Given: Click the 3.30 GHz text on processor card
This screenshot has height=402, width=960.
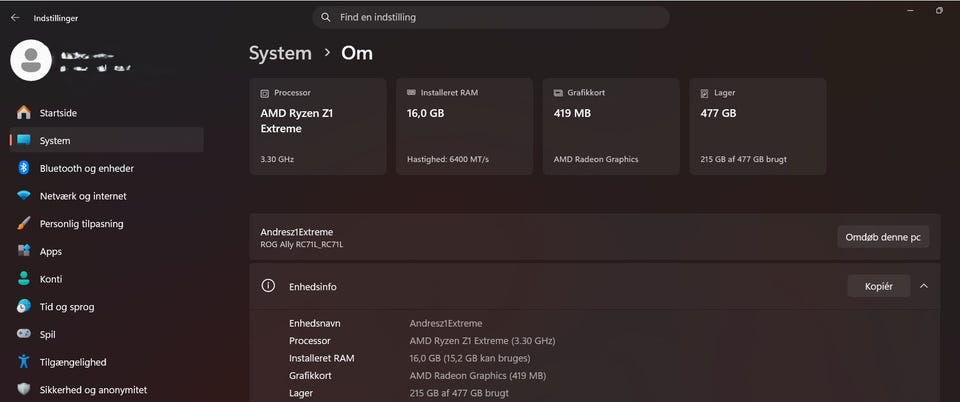Looking at the screenshot, I should [277, 159].
